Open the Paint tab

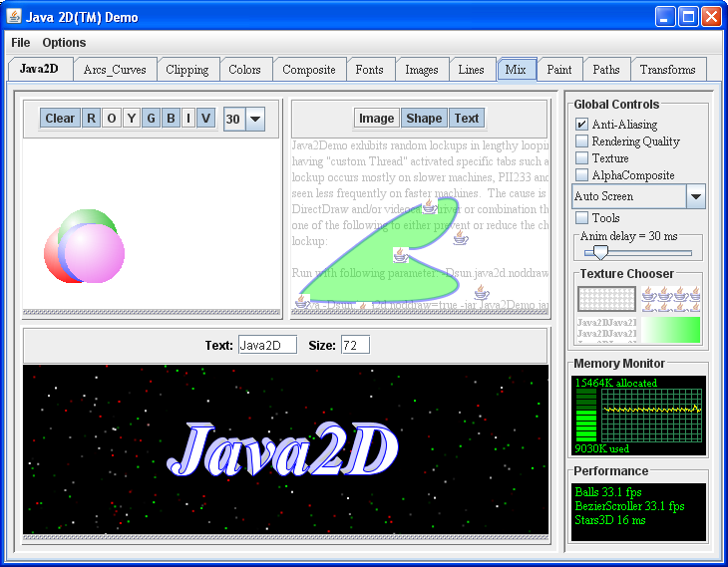[559, 70]
